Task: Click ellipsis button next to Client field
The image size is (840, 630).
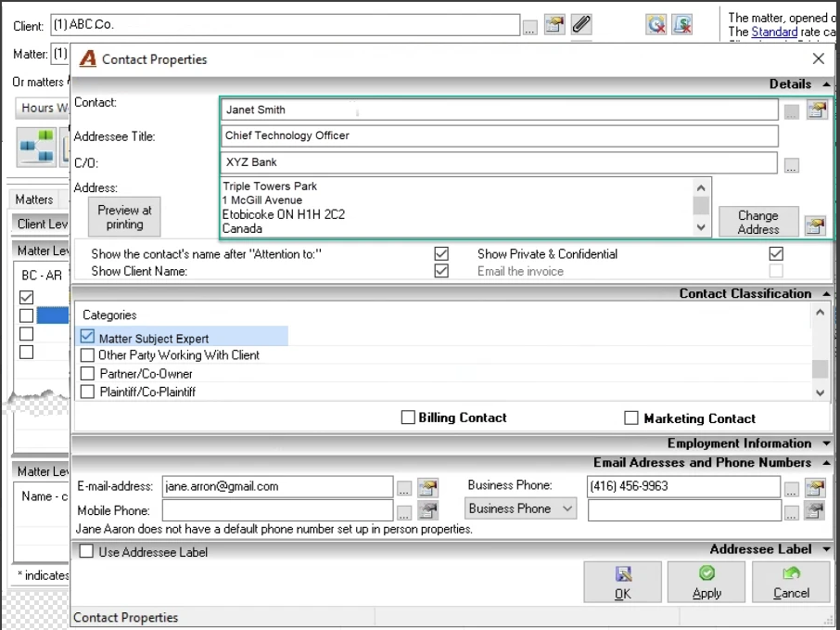Action: 529,27
